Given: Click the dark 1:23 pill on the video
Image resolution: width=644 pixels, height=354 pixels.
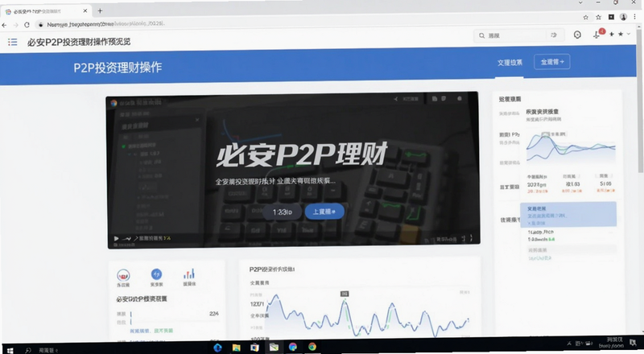Looking at the screenshot, I should (283, 212).
